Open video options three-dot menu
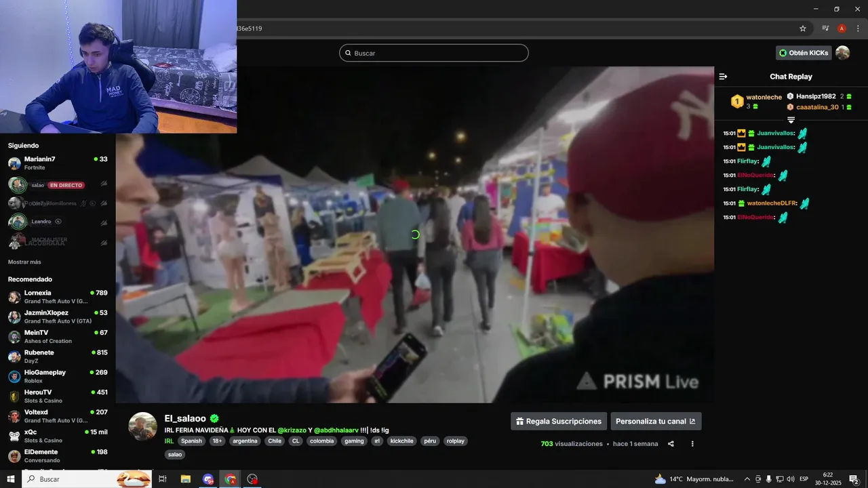This screenshot has width=868, height=488. pos(692,444)
